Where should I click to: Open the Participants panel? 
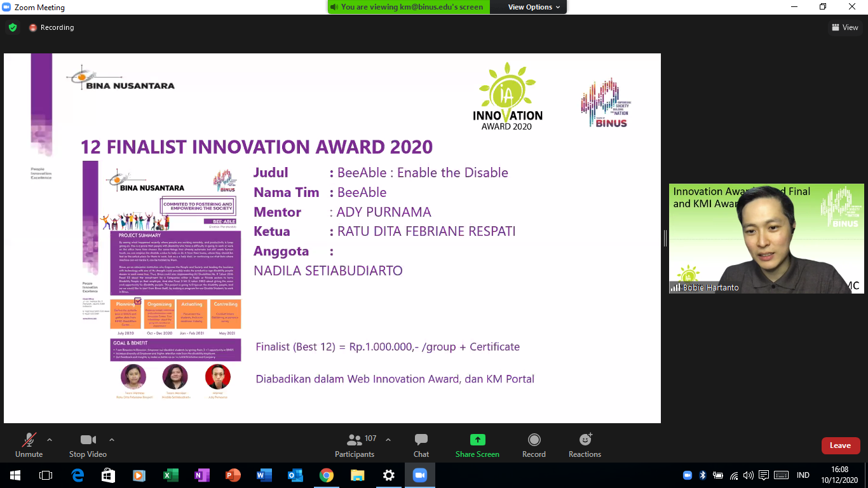pyautogui.click(x=355, y=445)
